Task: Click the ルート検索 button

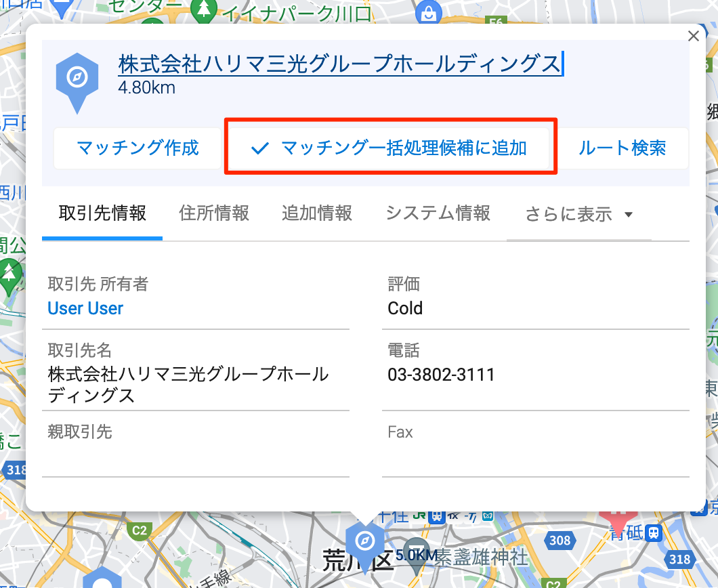Action: tap(622, 148)
